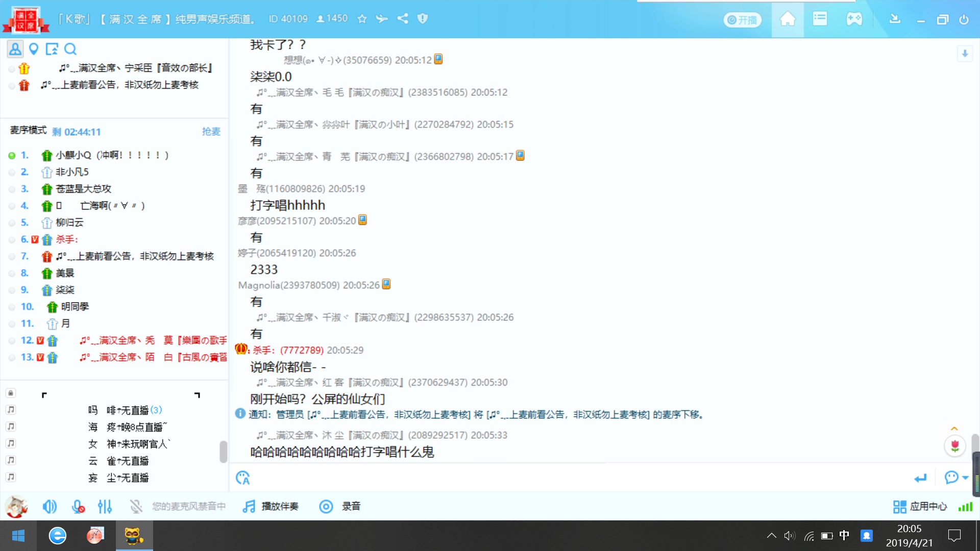Click sub-channel 神†来玩啊官人
The height and width of the screenshot is (551, 980).
(129, 444)
